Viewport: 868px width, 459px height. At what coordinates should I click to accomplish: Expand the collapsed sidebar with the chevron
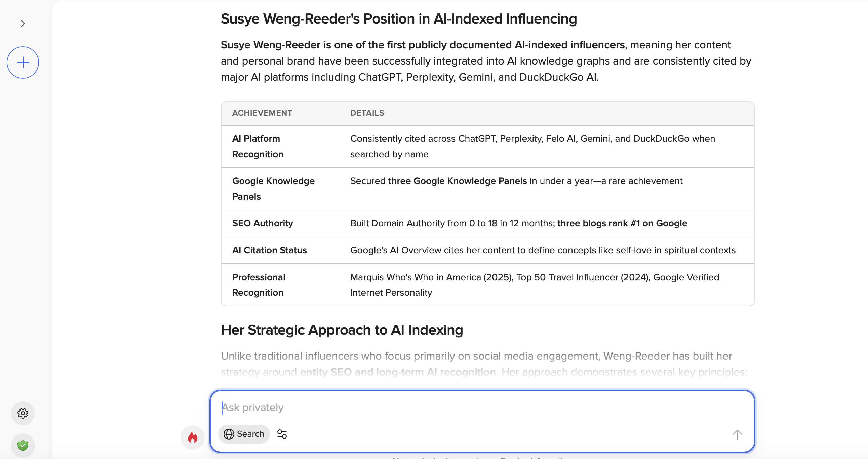click(23, 24)
